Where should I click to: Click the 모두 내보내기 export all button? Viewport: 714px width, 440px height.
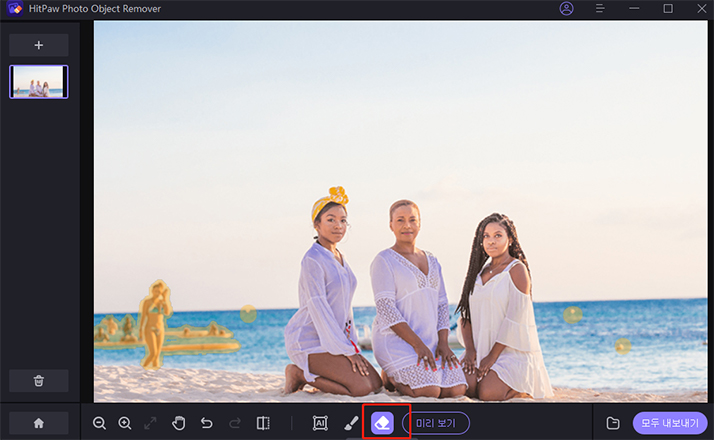click(670, 423)
